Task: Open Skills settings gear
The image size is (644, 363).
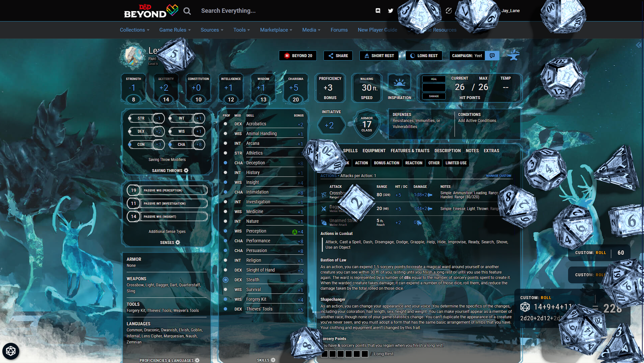Action: coord(273,360)
